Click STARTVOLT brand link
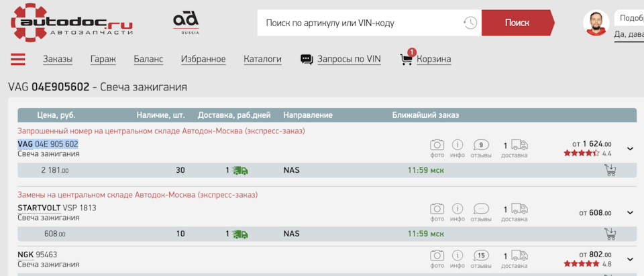Screen dimensions: 644x276 (x=39, y=208)
